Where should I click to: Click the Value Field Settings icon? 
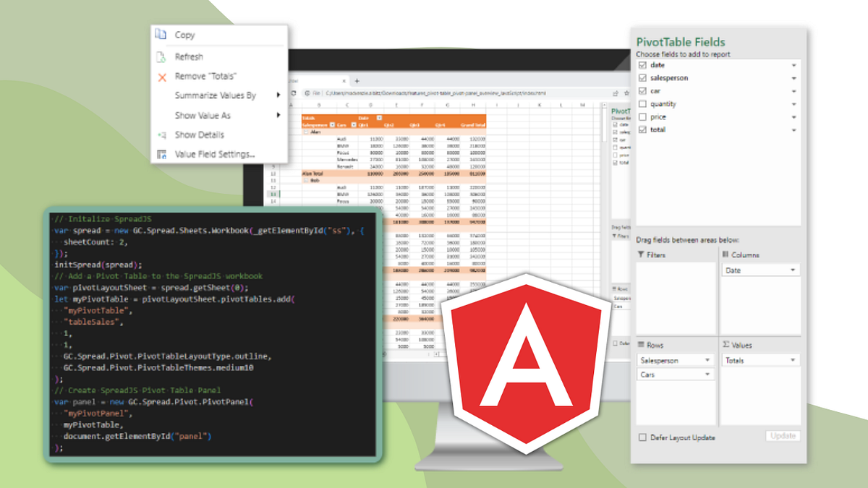(160, 153)
